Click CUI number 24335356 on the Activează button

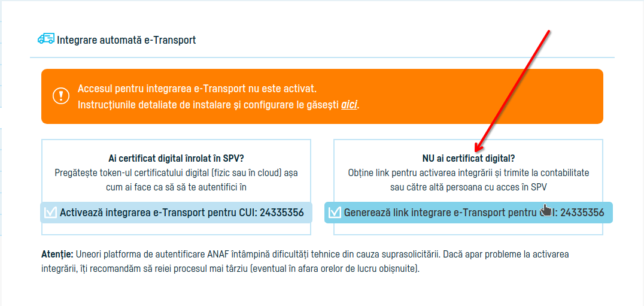pyautogui.click(x=281, y=213)
